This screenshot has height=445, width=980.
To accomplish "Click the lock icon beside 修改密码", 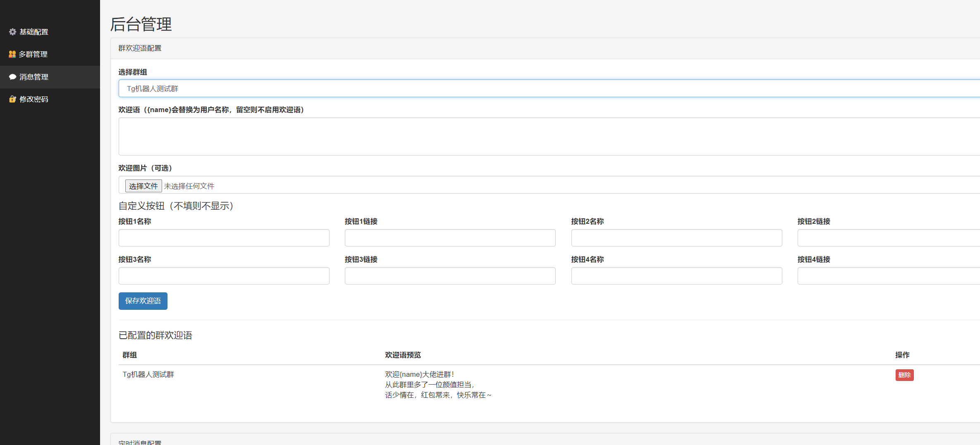I will click(12, 99).
